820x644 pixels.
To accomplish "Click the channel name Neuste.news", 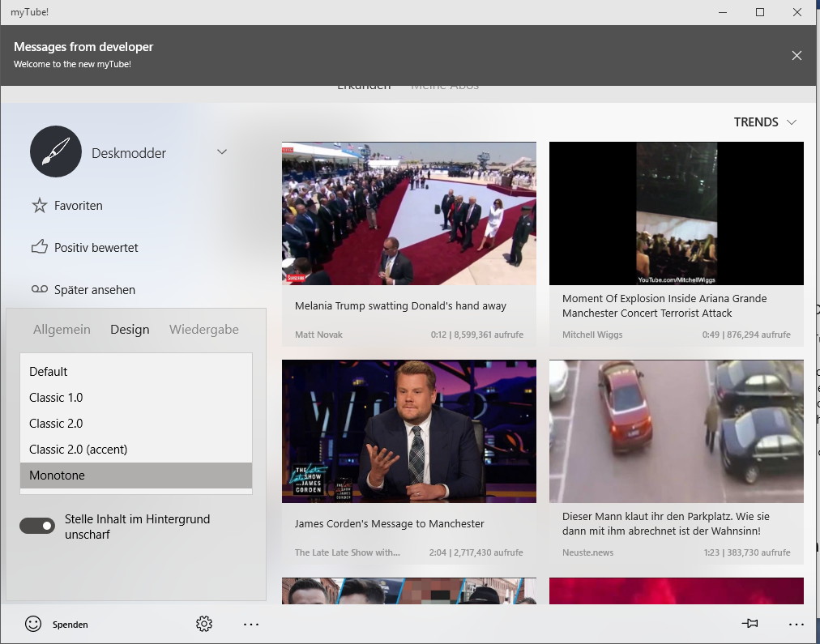I will 587,552.
